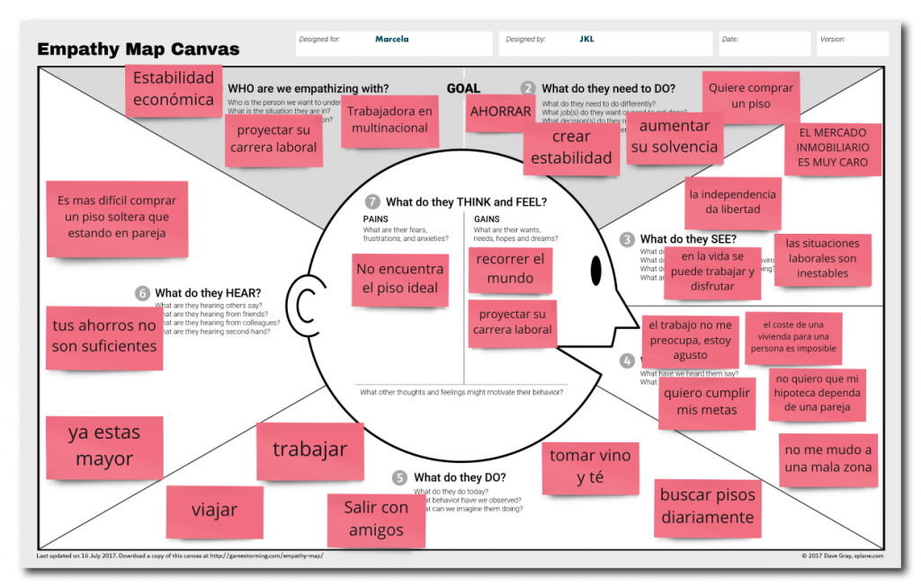
Task: Click the number 5 circle beside "What do they DO?"
Action: pyautogui.click(x=400, y=477)
